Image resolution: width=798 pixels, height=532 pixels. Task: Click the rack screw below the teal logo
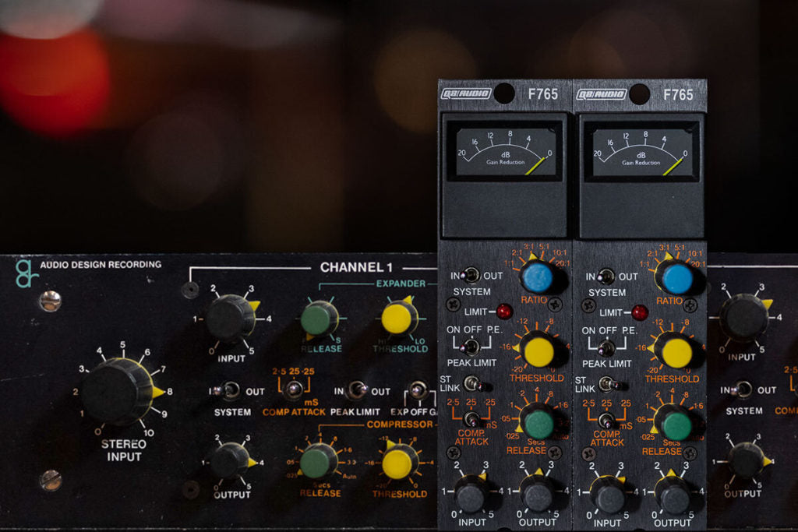51,301
